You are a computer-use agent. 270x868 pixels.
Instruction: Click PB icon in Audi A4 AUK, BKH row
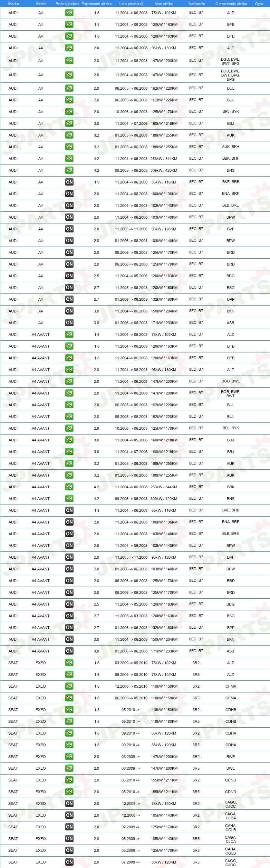click(x=69, y=147)
